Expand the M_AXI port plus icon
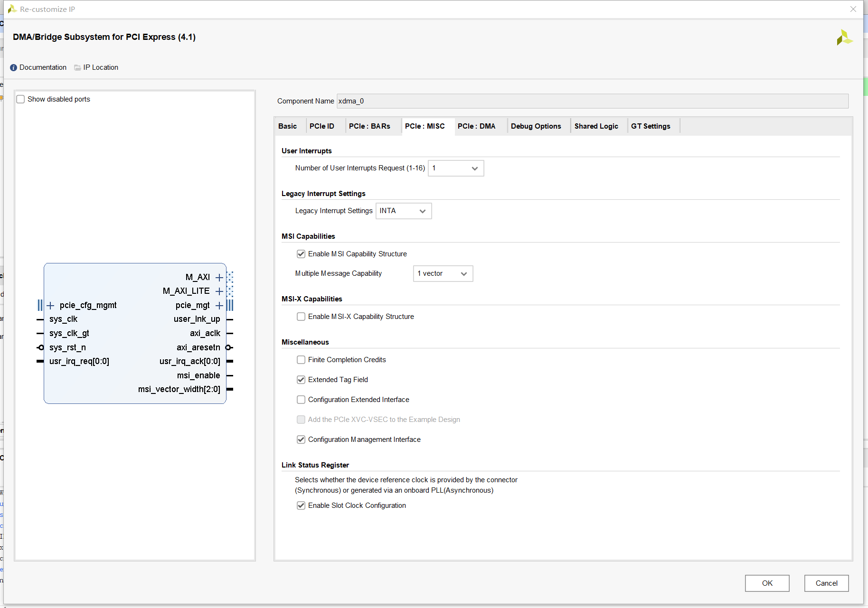Image resolution: width=868 pixels, height=608 pixels. 219,277
